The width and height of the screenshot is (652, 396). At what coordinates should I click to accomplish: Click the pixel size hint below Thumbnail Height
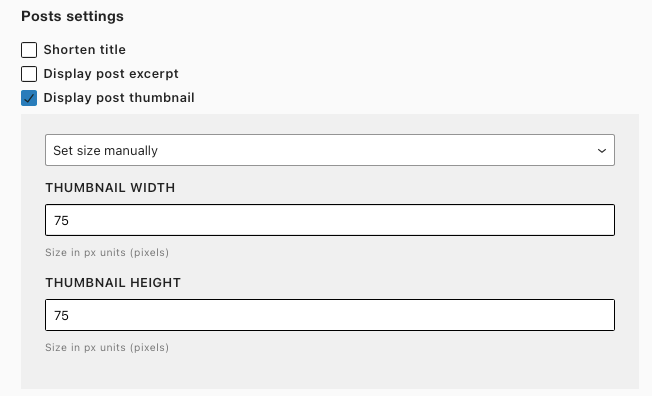click(x=107, y=347)
